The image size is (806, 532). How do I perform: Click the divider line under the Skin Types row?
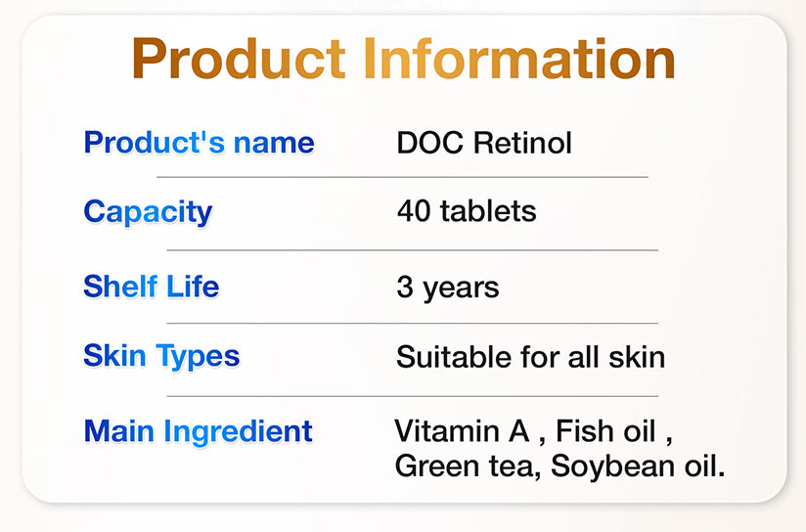point(412,396)
